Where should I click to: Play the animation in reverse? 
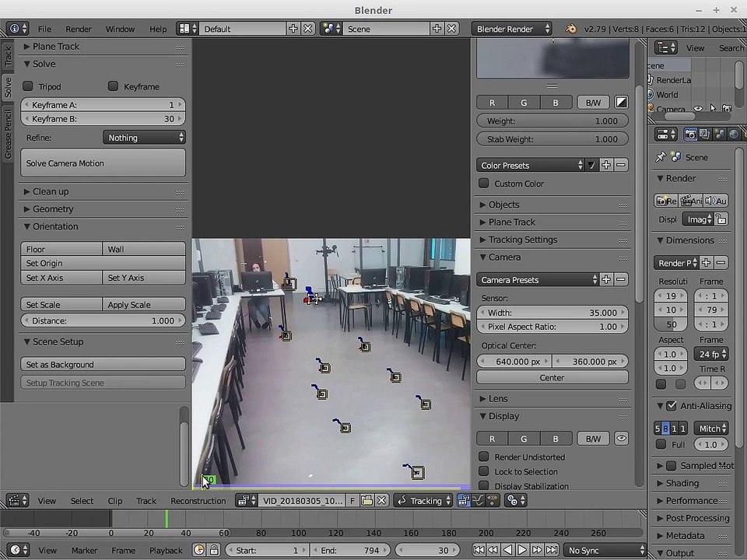pyautogui.click(x=508, y=550)
